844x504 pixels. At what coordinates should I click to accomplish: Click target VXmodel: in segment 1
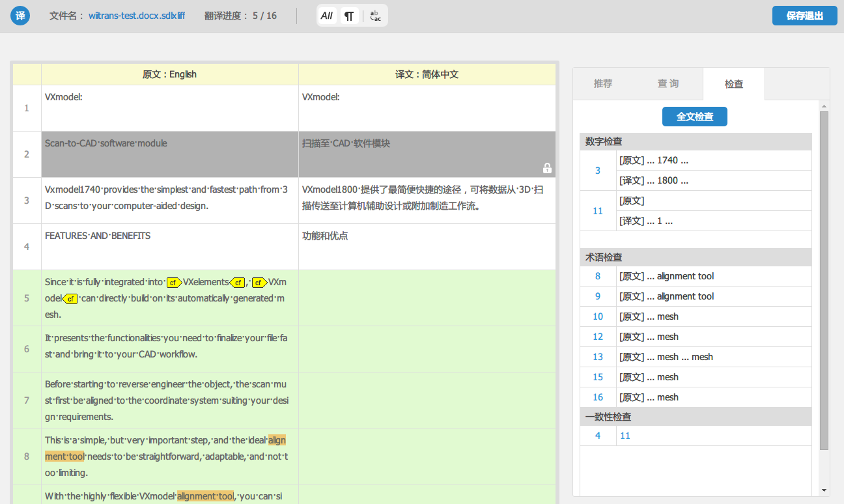(321, 97)
